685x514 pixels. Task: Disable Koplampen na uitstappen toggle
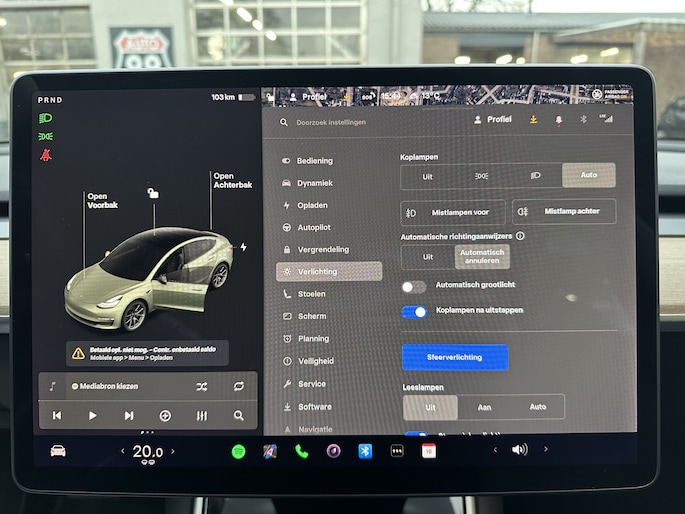(414, 311)
